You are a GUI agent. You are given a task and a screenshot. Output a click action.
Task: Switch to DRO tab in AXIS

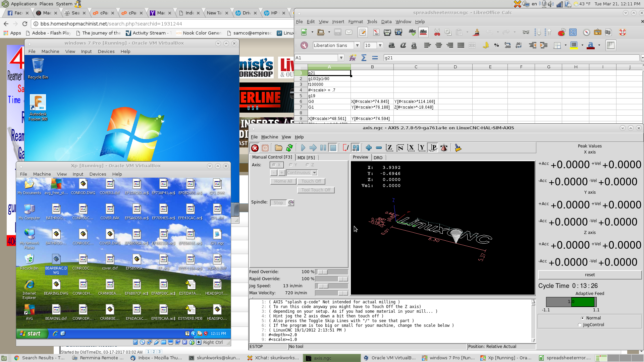click(378, 158)
